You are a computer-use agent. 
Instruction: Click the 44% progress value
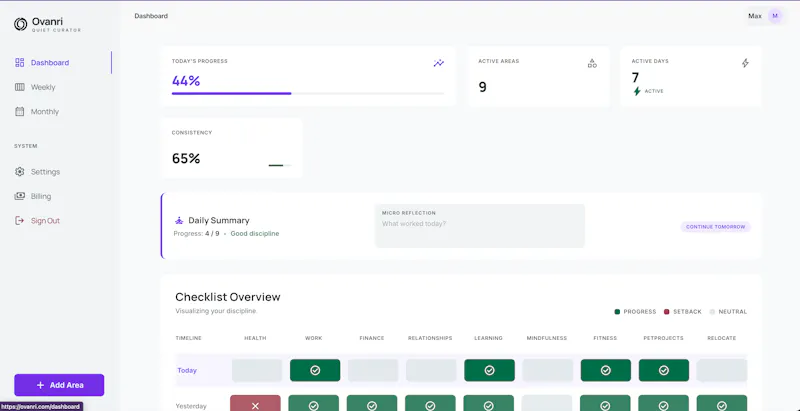(186, 81)
